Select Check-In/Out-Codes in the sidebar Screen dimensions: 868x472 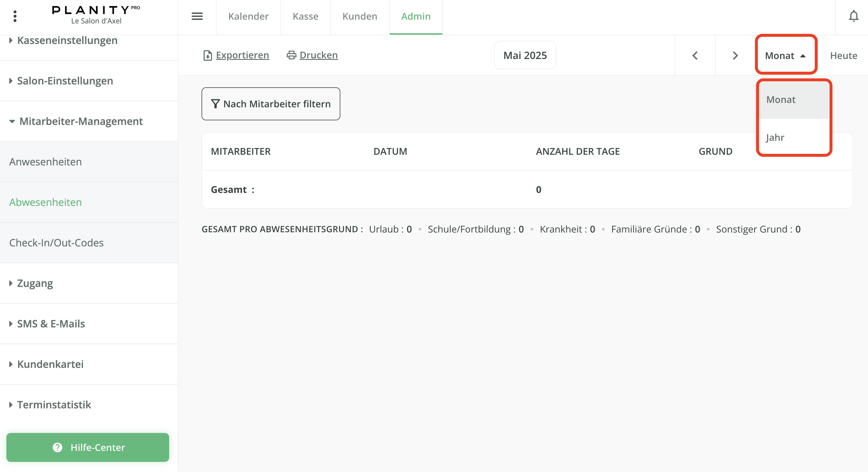coord(56,242)
